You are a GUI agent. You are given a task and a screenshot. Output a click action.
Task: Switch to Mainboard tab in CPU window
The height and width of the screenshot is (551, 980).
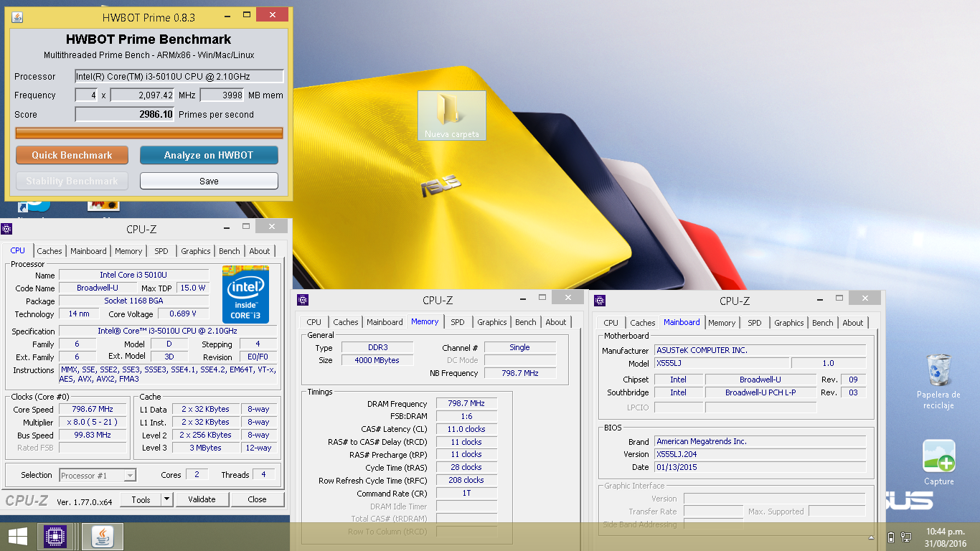88,251
